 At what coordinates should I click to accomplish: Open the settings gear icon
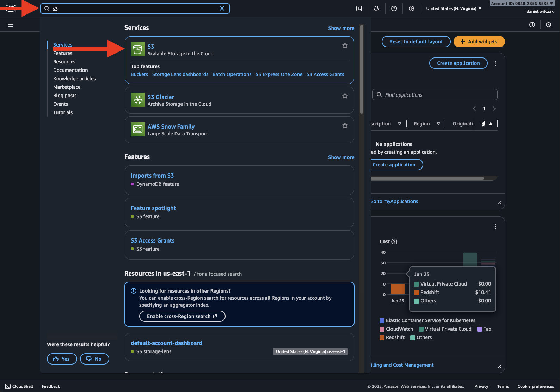point(412,8)
